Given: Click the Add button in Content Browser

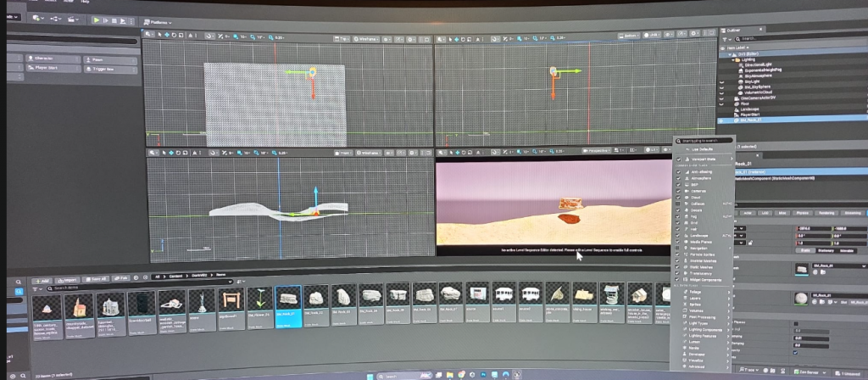Looking at the screenshot, I should pos(43,278).
